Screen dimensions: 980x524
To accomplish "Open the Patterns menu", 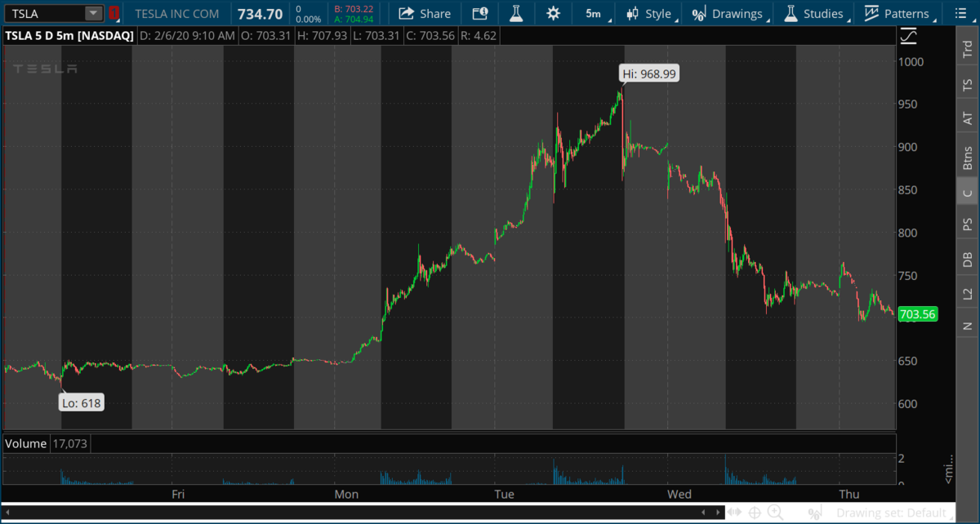I will (898, 13).
